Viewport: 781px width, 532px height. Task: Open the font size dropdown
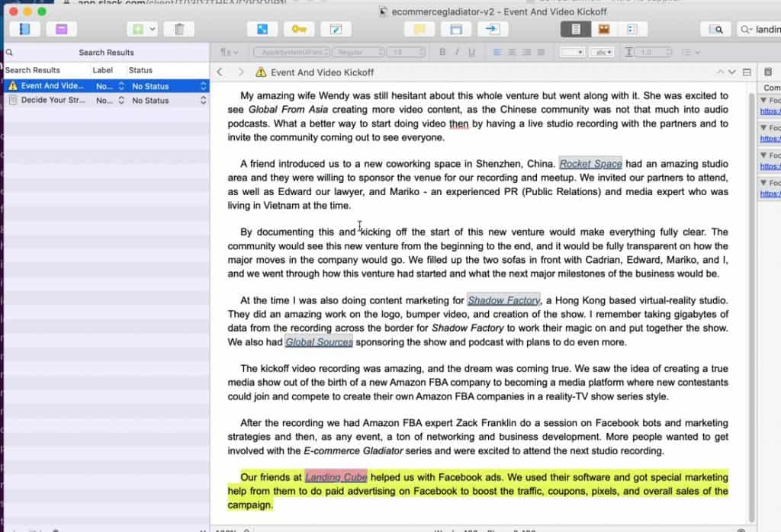pos(407,52)
